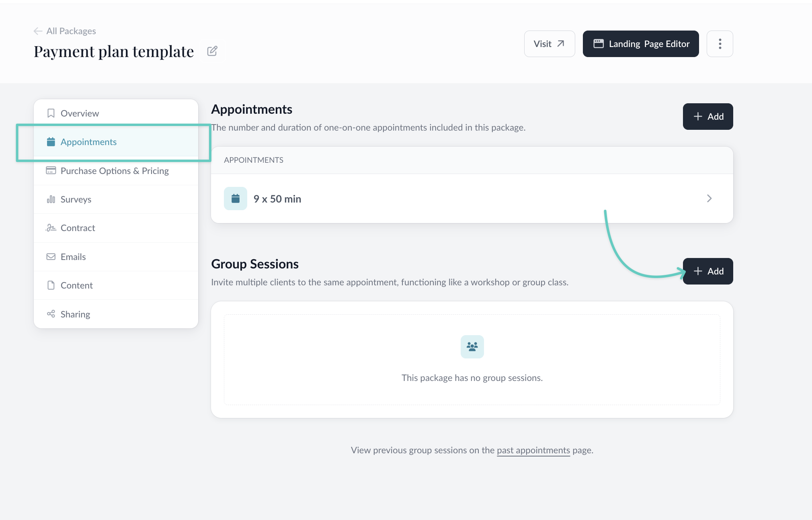Image resolution: width=812 pixels, height=520 pixels.
Task: Follow the past appointments link
Action: click(533, 450)
